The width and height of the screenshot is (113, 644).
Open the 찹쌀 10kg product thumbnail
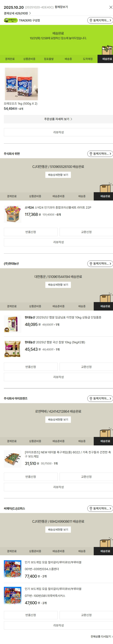(13, 349)
